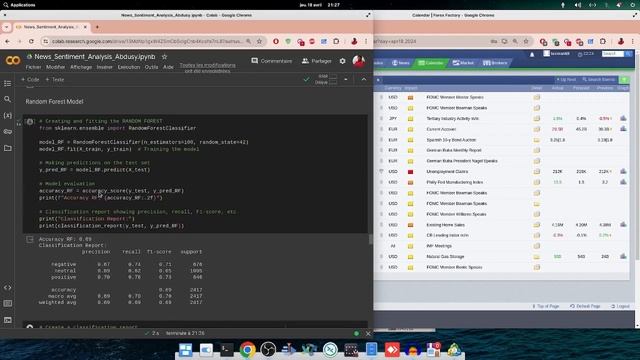
Task: Launch Chrome from the dock
Action: [247, 350]
